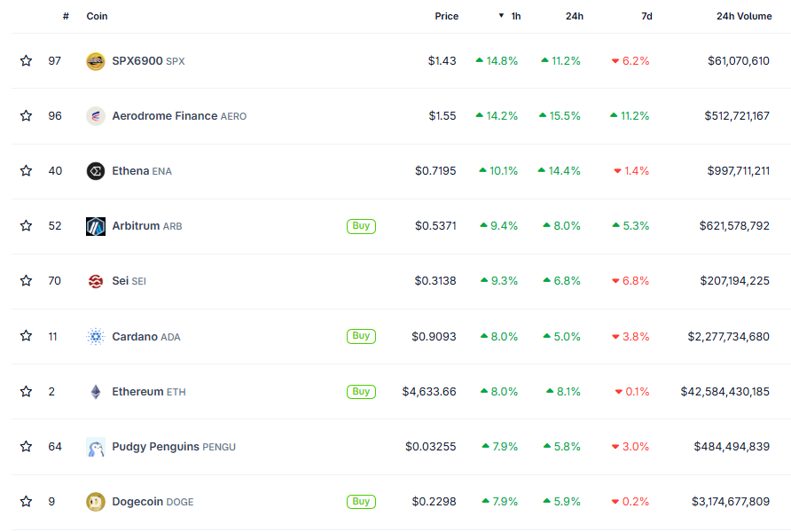Favorite SPX6900 with the star
This screenshot has width=791, height=532.
26,61
